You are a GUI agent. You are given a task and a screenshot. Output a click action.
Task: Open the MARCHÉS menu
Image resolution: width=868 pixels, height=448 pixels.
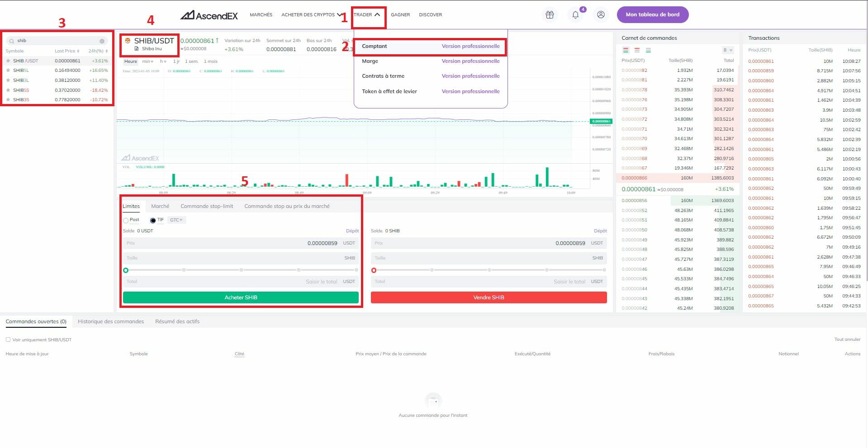261,15
